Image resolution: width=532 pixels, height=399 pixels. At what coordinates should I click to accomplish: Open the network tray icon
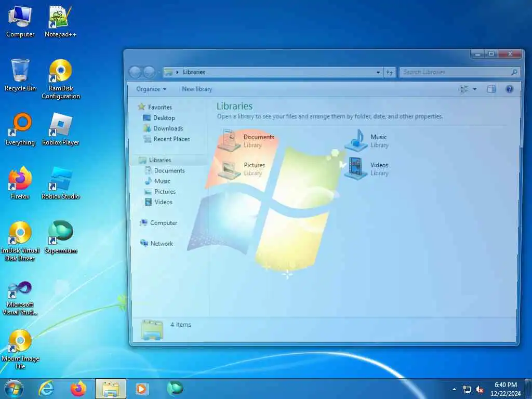pyautogui.click(x=467, y=390)
